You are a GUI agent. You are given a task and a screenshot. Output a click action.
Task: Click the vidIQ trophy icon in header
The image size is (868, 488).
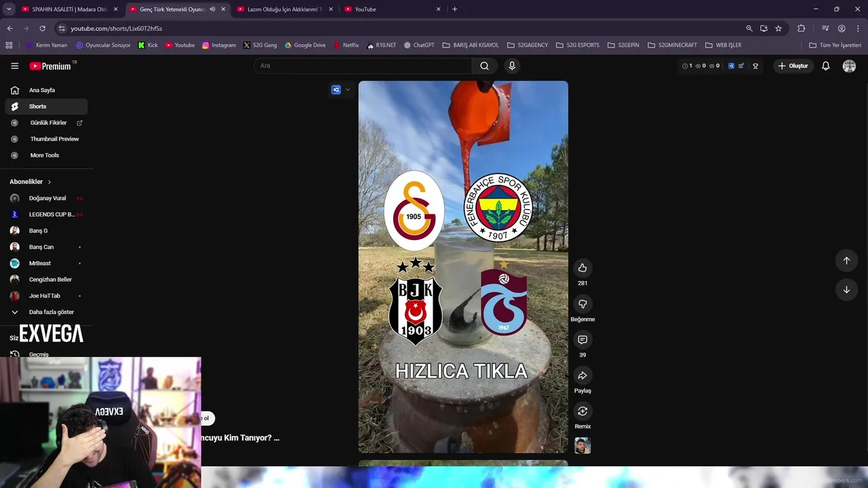coord(755,66)
